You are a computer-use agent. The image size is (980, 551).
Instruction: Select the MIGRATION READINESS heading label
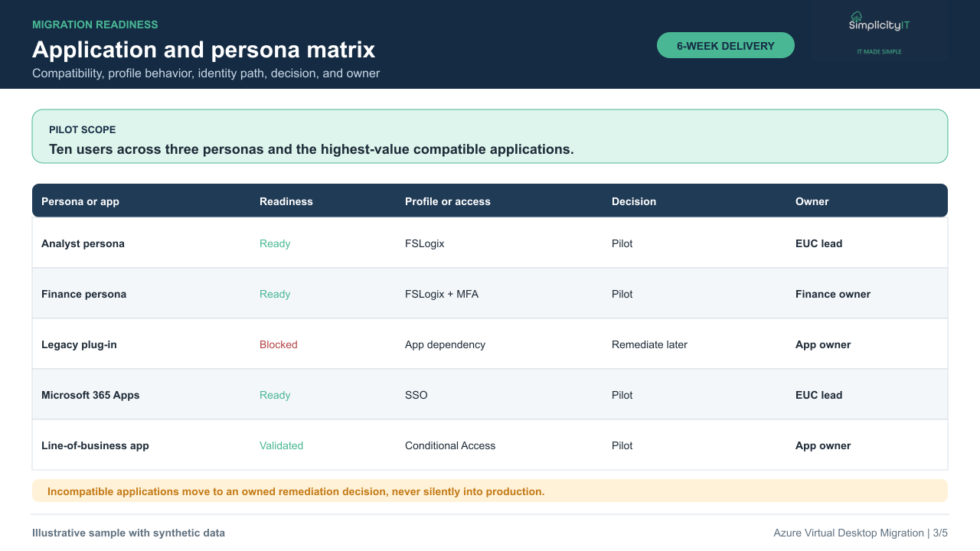tap(95, 24)
